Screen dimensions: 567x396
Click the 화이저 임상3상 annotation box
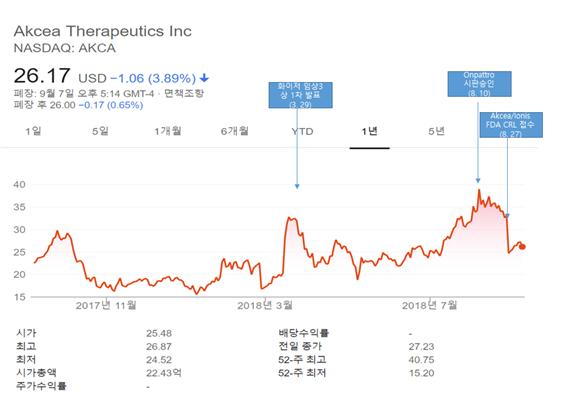point(300,95)
